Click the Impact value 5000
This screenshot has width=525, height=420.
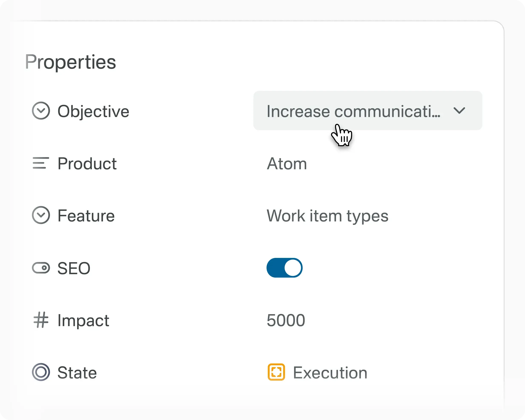tap(286, 320)
